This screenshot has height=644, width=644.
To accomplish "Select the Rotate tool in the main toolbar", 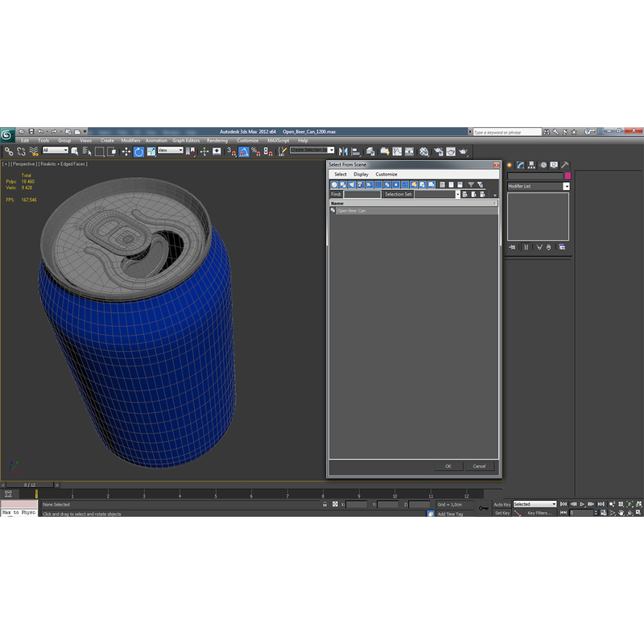I will click(x=138, y=153).
